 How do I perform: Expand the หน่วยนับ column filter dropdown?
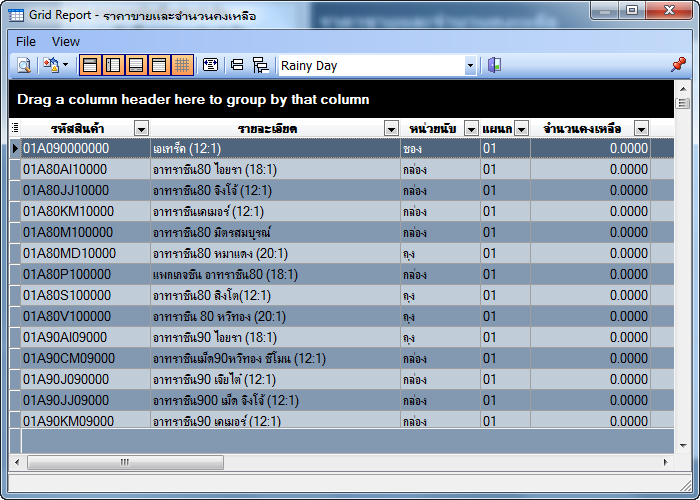click(471, 128)
